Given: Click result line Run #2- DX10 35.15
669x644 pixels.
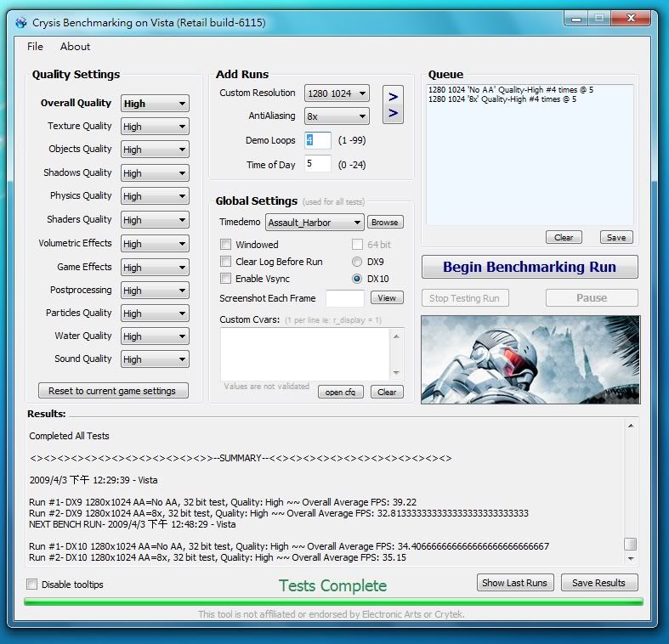Looking at the screenshot, I should (218, 557).
